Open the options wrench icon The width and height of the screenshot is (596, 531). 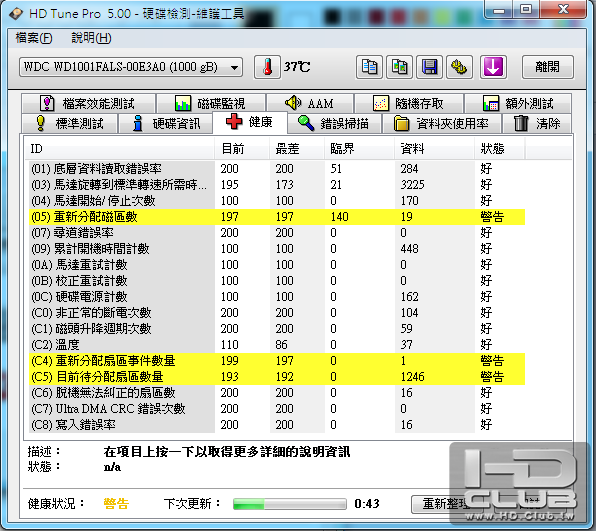[x=459, y=67]
